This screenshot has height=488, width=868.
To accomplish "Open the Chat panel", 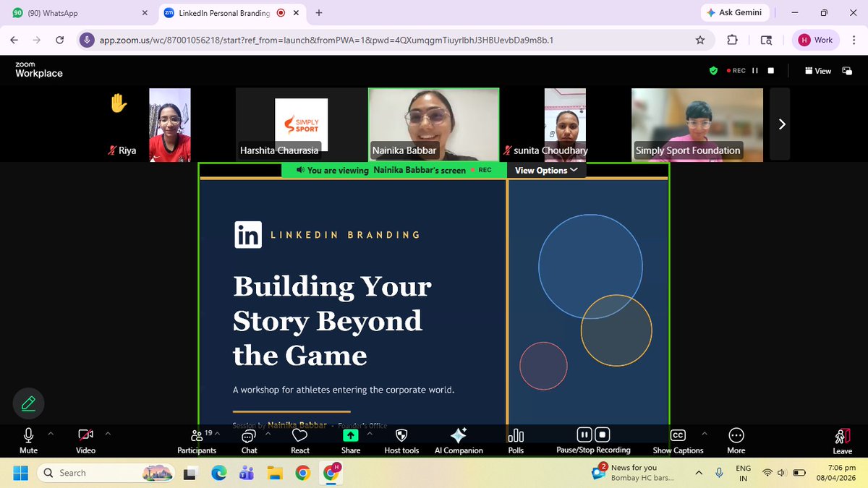I will pos(249,440).
